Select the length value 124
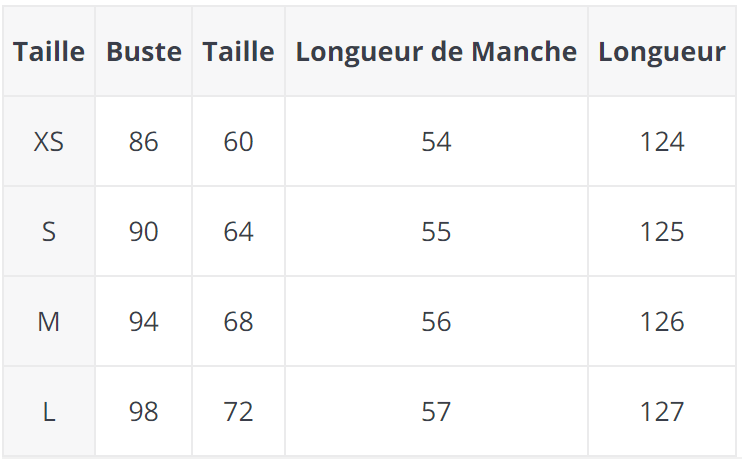The image size is (742, 459). coord(661,142)
